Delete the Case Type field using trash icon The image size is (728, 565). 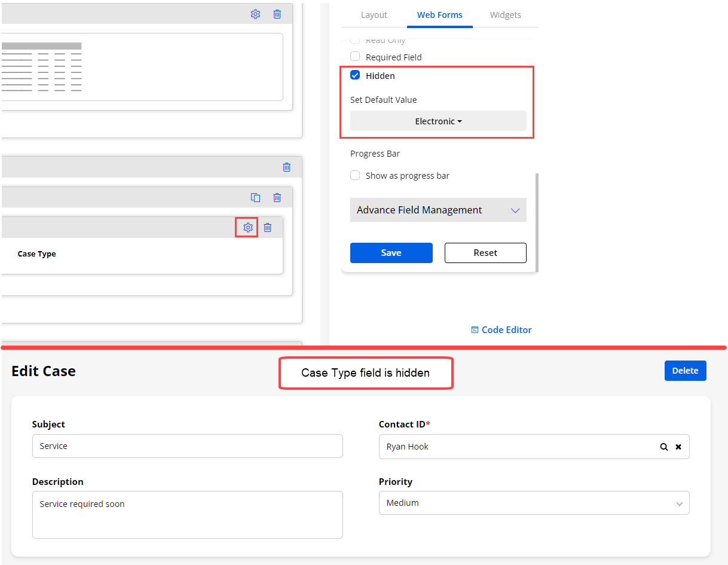[268, 228]
